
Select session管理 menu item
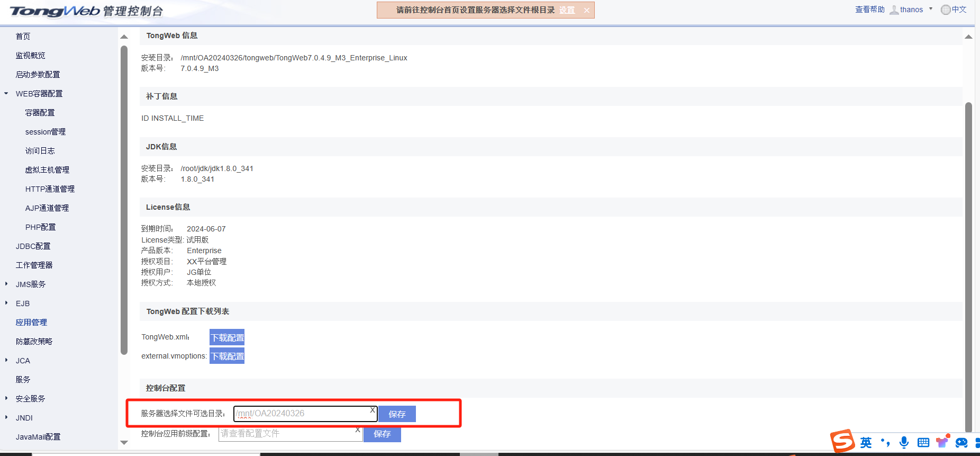46,131
